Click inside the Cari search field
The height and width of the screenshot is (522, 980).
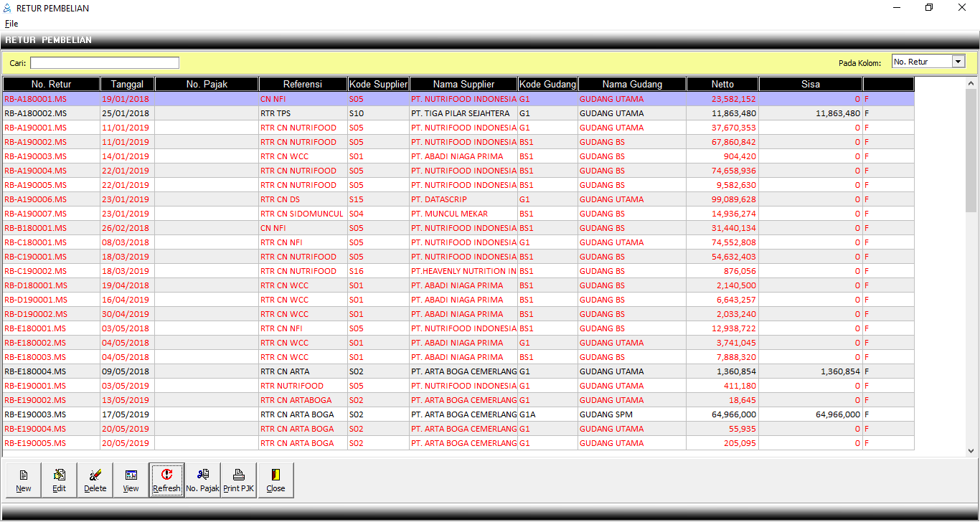[x=105, y=63]
